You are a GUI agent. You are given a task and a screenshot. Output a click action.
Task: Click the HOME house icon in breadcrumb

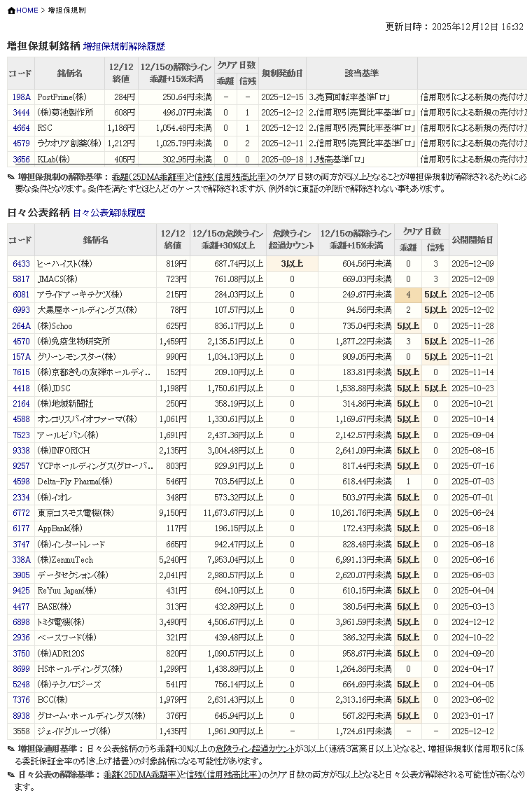[x=11, y=10]
